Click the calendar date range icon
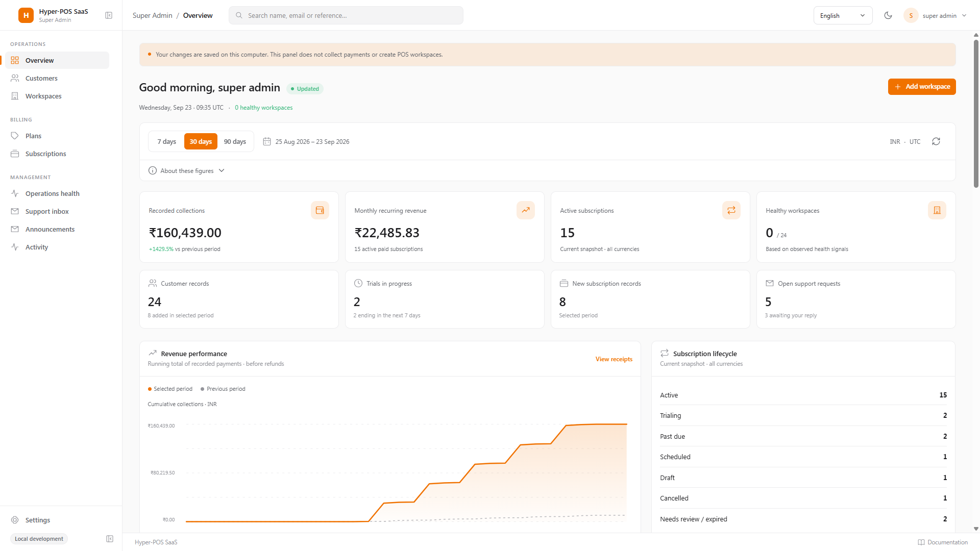 tap(267, 141)
